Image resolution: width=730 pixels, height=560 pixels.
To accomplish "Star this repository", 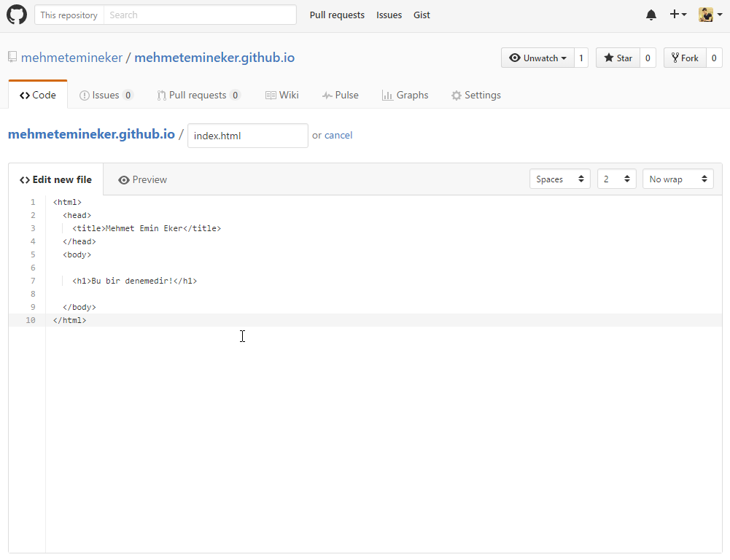I will [x=618, y=58].
